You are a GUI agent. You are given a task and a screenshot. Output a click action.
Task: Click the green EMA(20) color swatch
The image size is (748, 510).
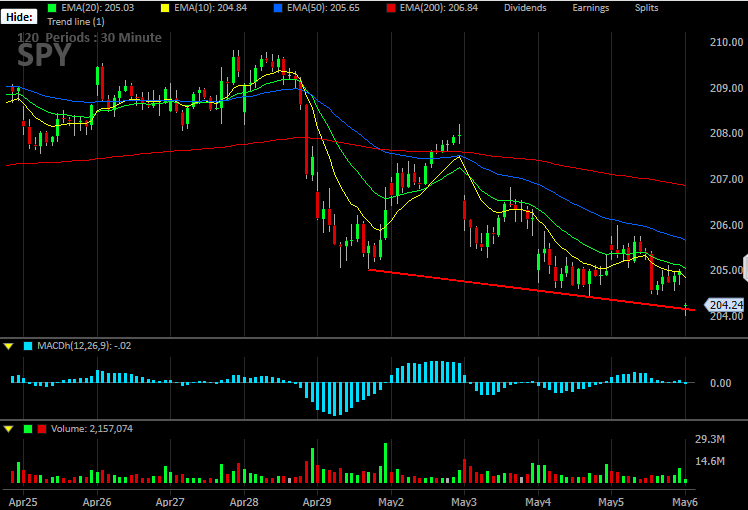tap(52, 8)
